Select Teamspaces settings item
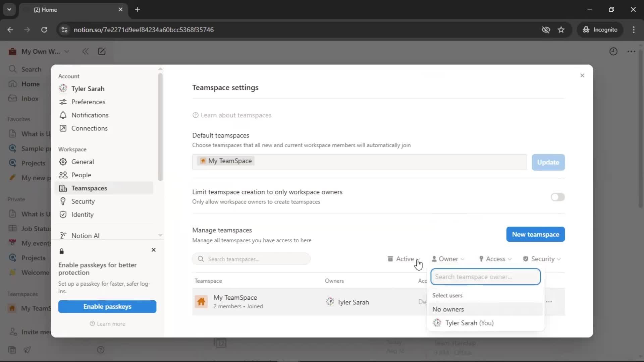Image resolution: width=644 pixels, height=362 pixels. (104, 188)
